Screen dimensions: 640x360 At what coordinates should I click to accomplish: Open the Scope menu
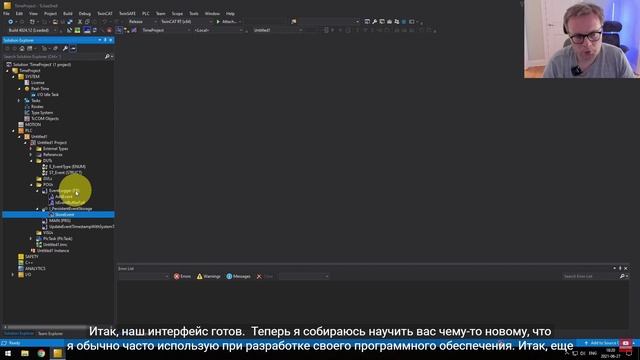[177, 13]
